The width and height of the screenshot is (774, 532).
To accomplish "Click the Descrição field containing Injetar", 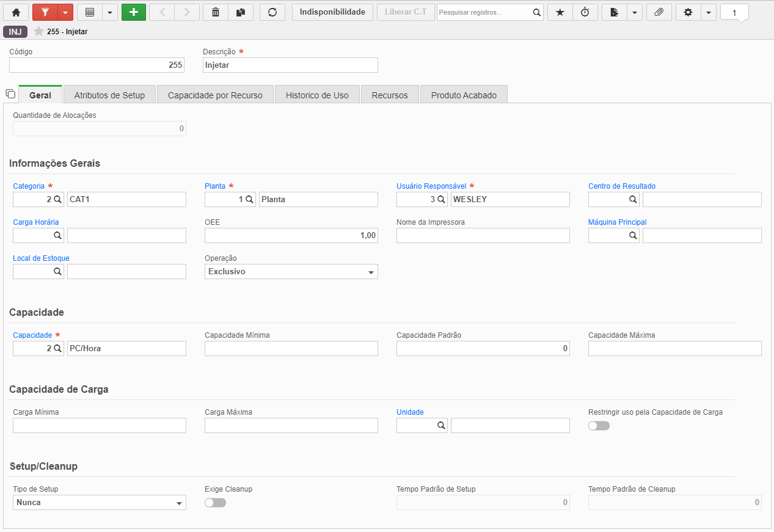I will point(290,65).
